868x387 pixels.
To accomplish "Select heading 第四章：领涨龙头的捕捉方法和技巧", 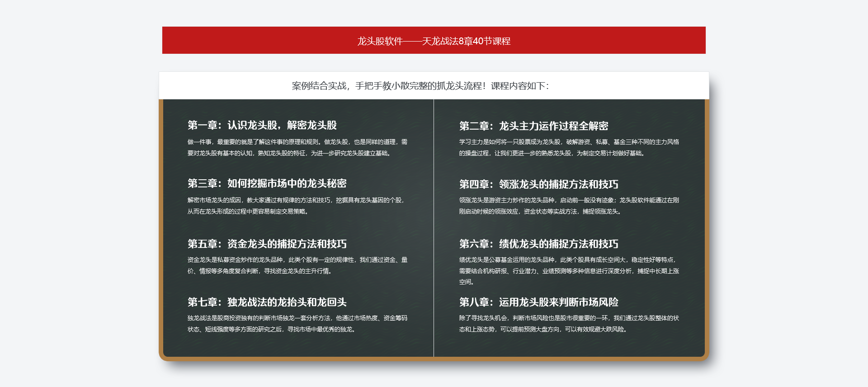I will pos(539,184).
